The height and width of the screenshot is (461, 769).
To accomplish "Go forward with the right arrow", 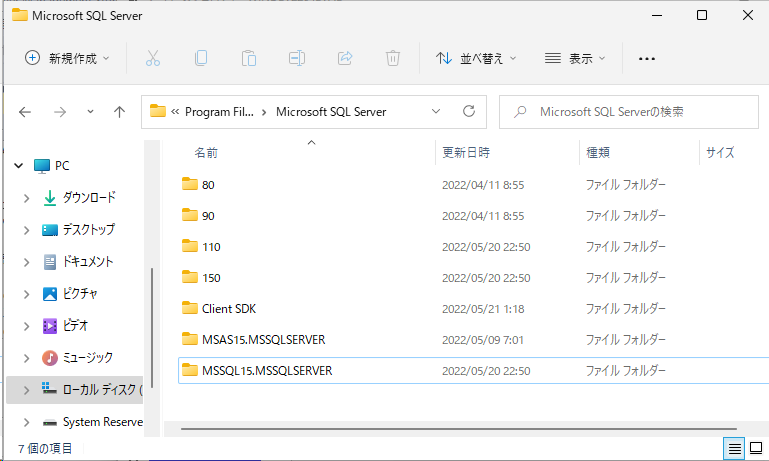I will click(x=60, y=112).
